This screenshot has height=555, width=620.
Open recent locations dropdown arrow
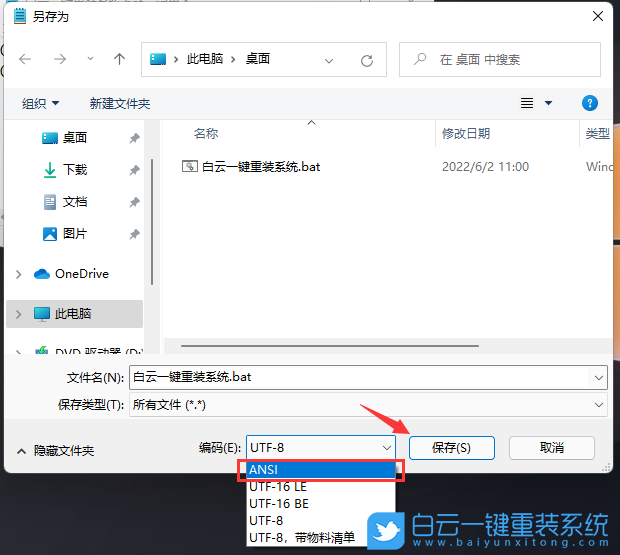(90, 59)
